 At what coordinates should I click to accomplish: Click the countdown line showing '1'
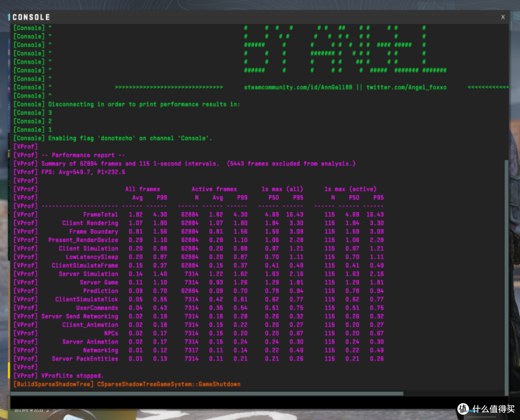click(33, 129)
